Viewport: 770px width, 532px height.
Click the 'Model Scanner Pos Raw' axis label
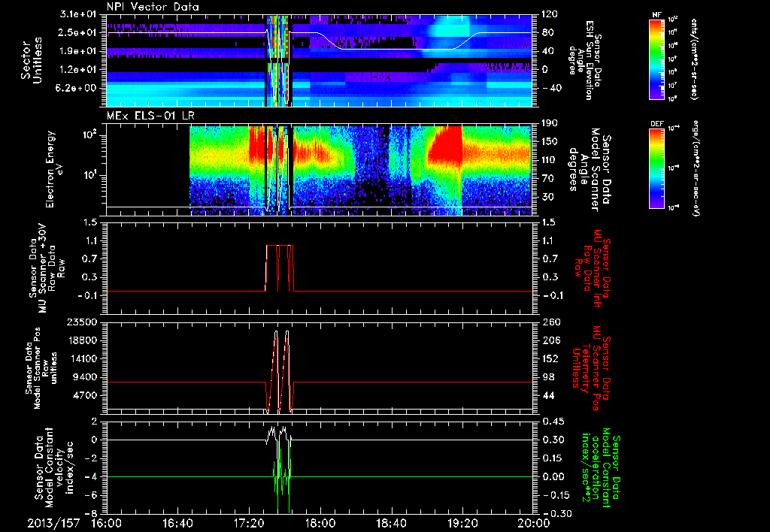click(x=41, y=368)
